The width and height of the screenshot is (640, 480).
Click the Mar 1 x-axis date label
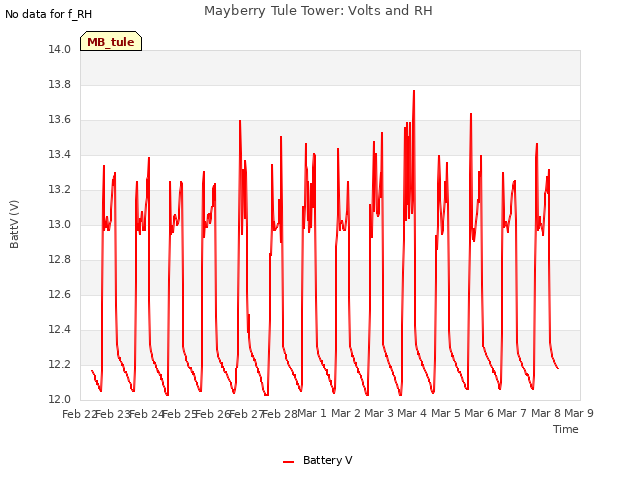click(x=312, y=413)
